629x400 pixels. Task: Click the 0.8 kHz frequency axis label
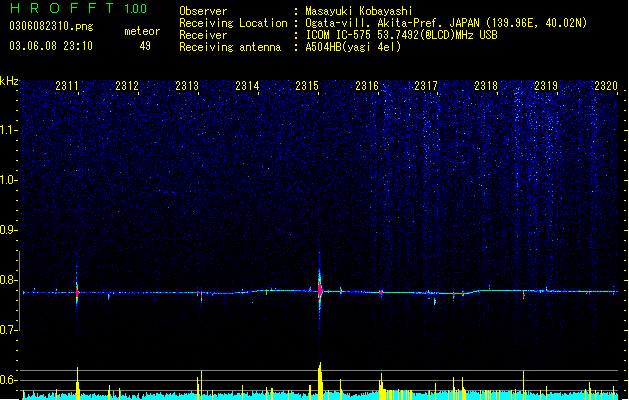point(9,280)
